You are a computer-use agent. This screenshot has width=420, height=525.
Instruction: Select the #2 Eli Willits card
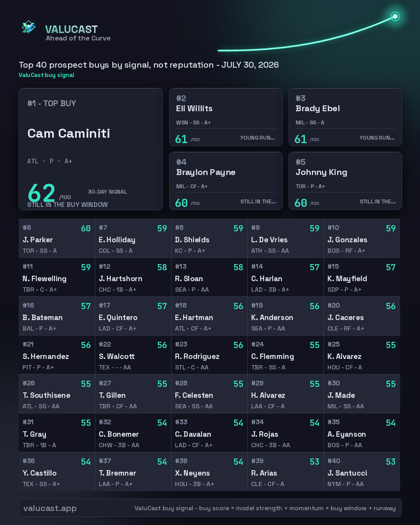click(226, 117)
